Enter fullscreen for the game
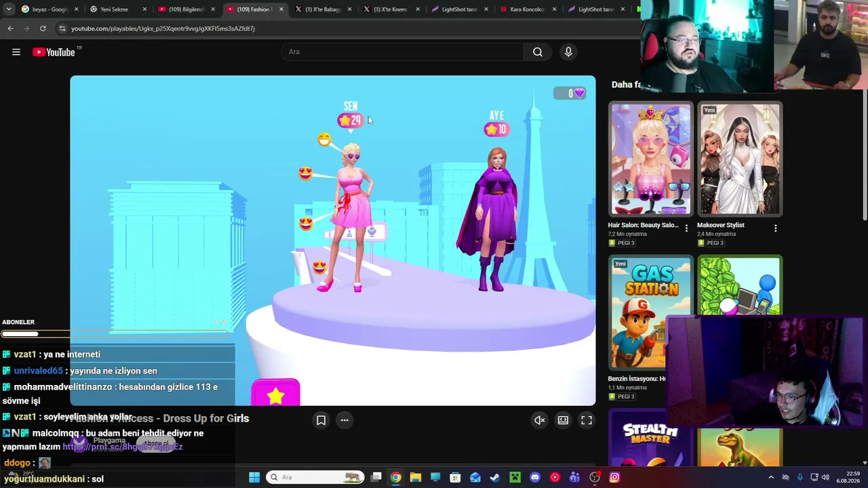 click(x=587, y=420)
